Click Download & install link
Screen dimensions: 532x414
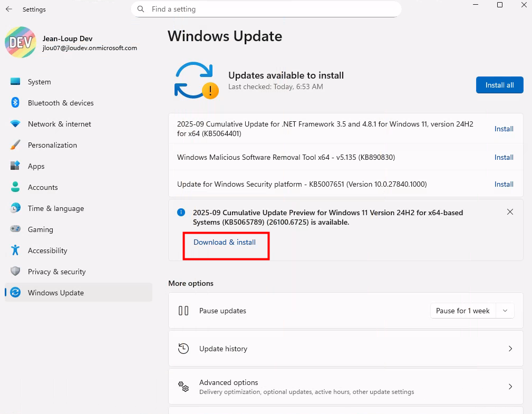225,243
